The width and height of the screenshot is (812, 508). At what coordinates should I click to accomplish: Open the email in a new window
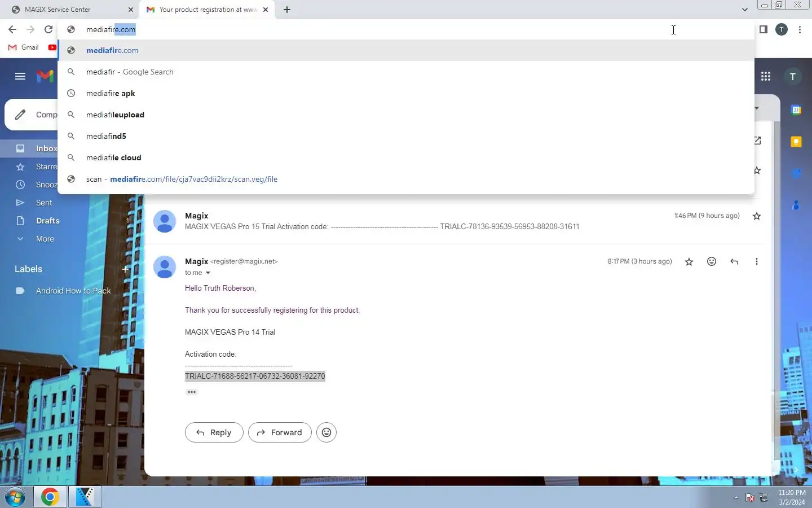click(x=757, y=140)
